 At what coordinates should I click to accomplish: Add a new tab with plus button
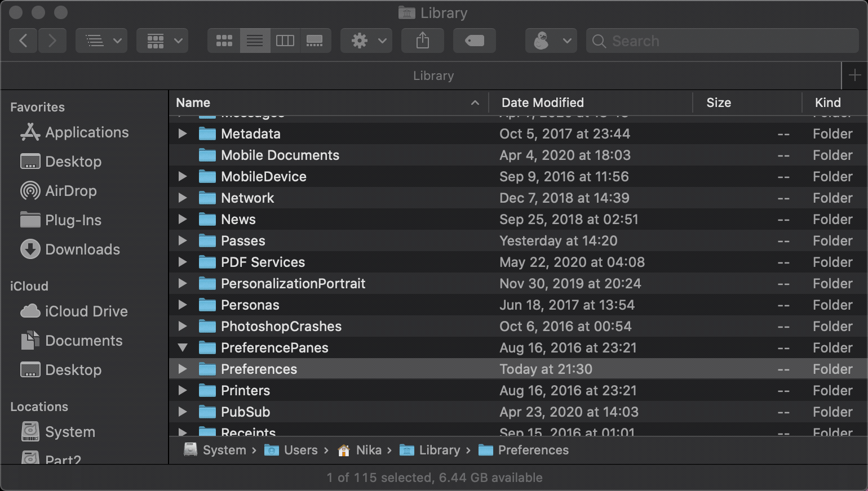tap(854, 75)
